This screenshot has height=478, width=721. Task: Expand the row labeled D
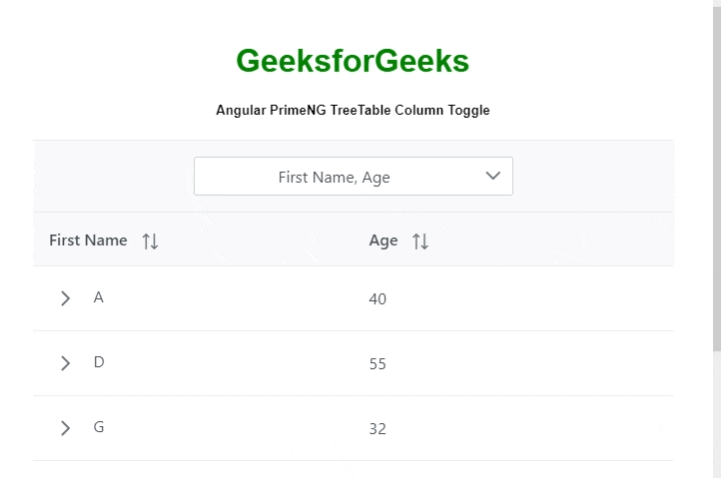pyautogui.click(x=66, y=363)
